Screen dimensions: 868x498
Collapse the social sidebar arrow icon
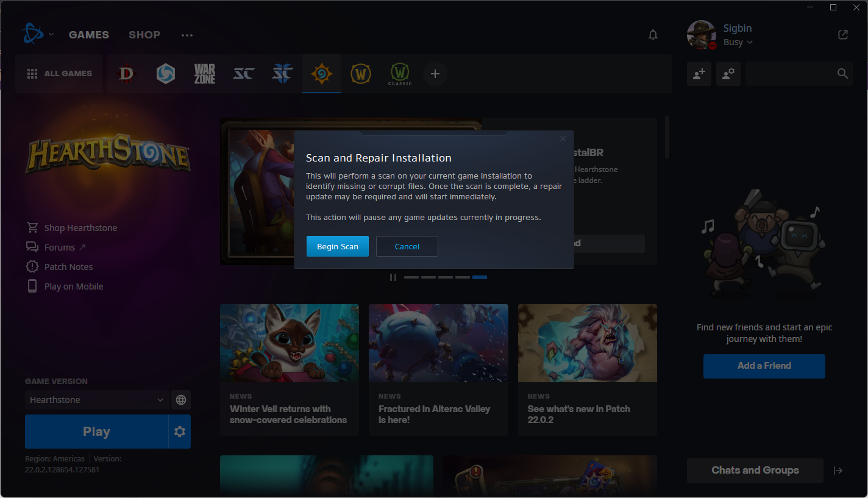click(x=838, y=470)
